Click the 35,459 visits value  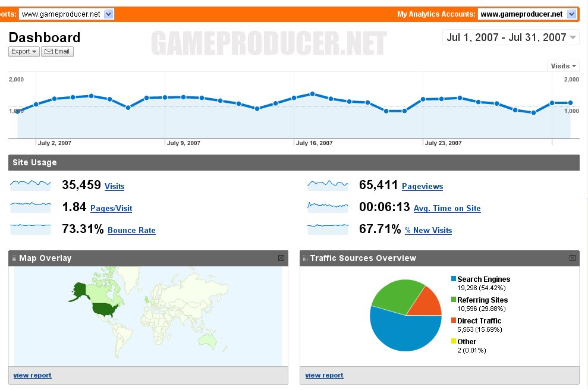pos(81,185)
